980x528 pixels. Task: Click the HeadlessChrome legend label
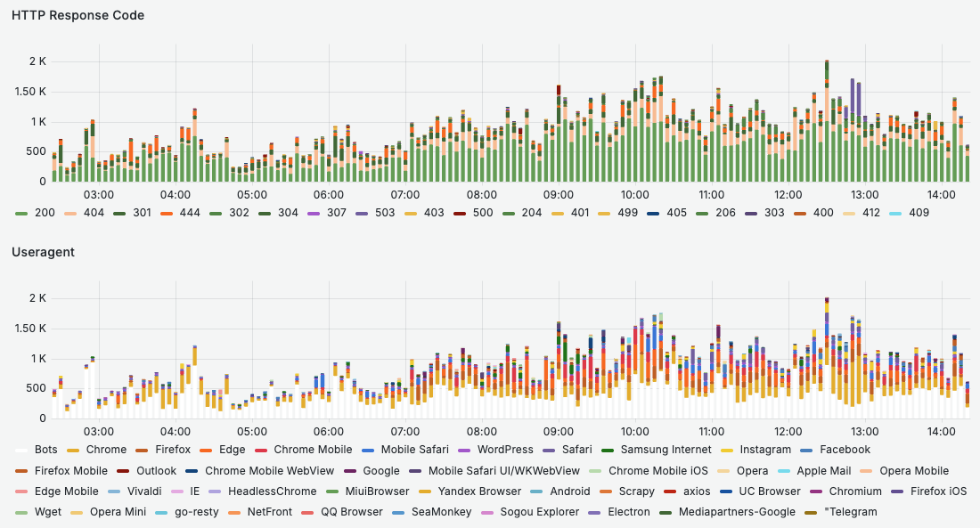click(278, 491)
